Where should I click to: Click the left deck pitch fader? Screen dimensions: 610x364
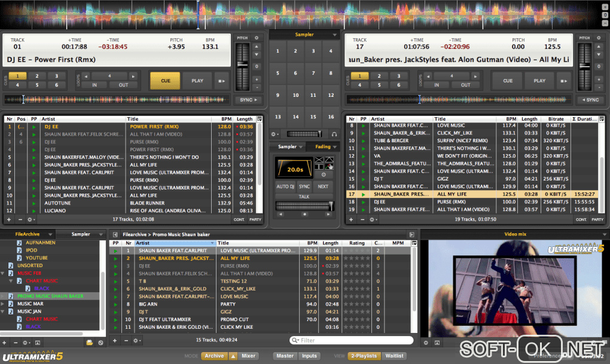point(242,66)
